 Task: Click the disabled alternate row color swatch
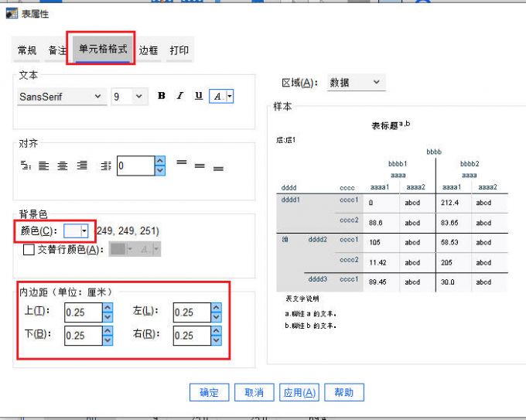pos(118,249)
